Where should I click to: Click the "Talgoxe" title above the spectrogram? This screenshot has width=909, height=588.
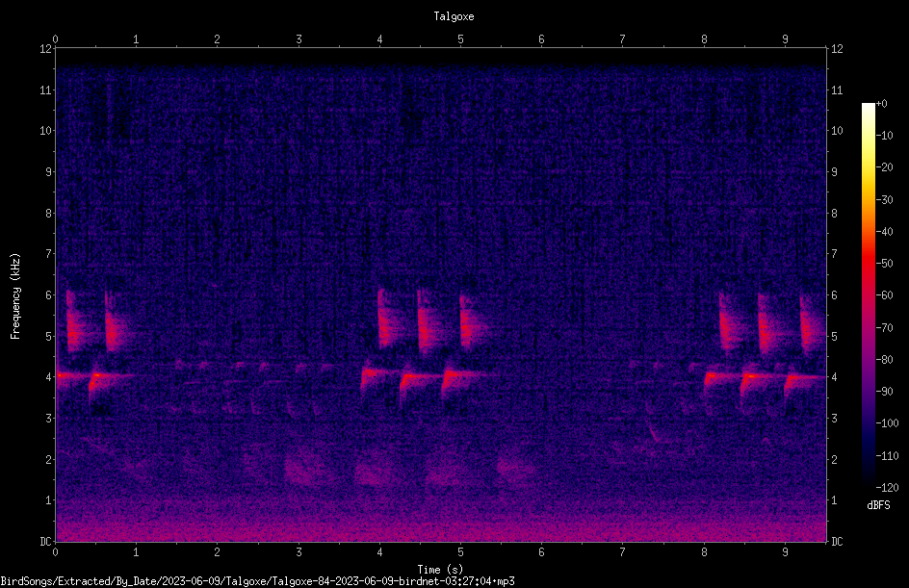pyautogui.click(x=454, y=16)
